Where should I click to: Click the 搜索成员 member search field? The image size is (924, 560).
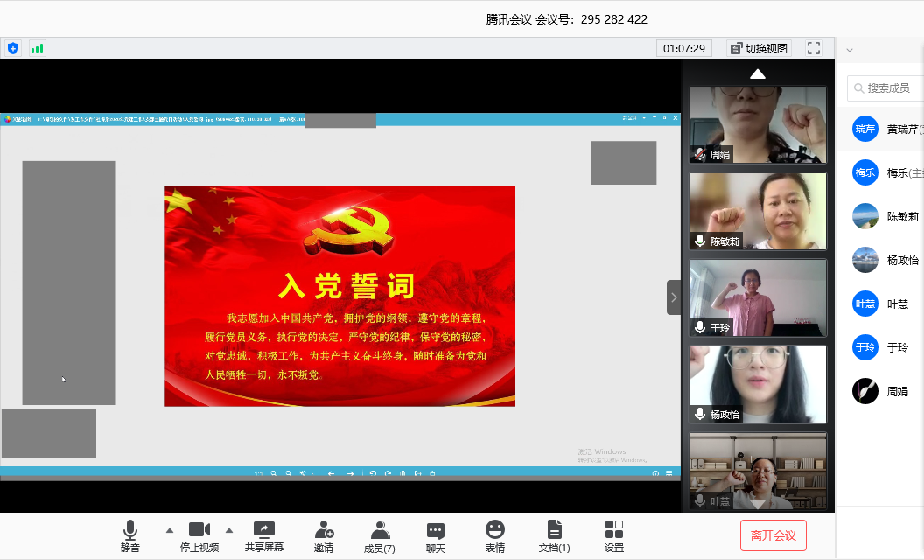[x=888, y=87]
